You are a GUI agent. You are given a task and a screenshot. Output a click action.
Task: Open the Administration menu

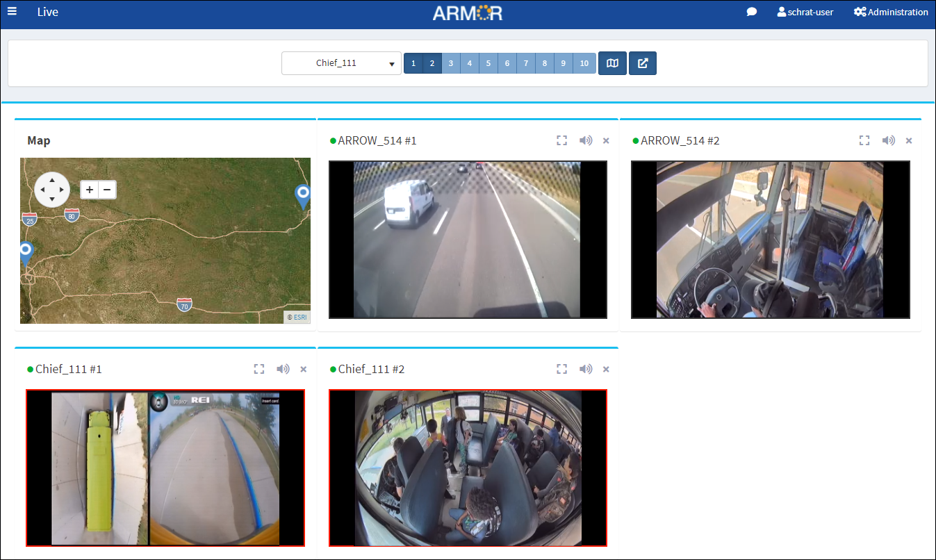pos(890,12)
